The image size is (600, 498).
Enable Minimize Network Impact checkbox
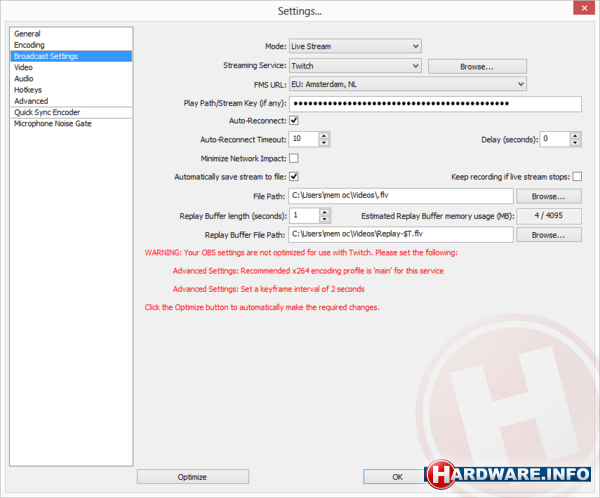(x=294, y=158)
